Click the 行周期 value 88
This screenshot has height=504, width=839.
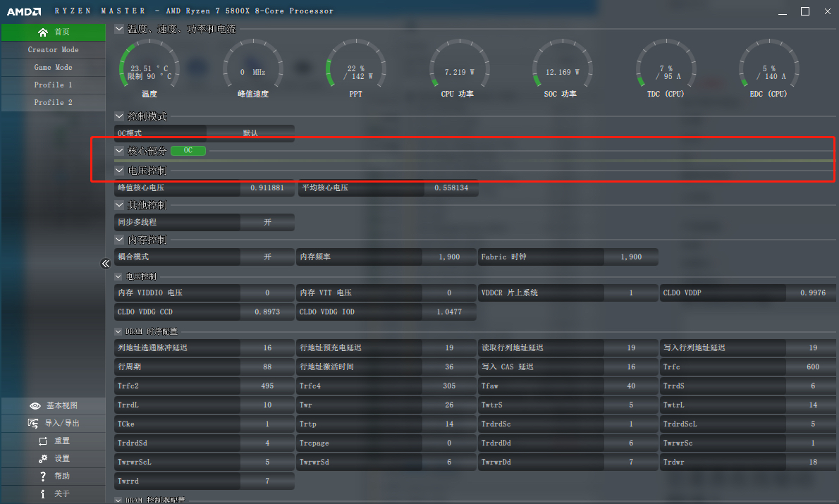(x=267, y=367)
